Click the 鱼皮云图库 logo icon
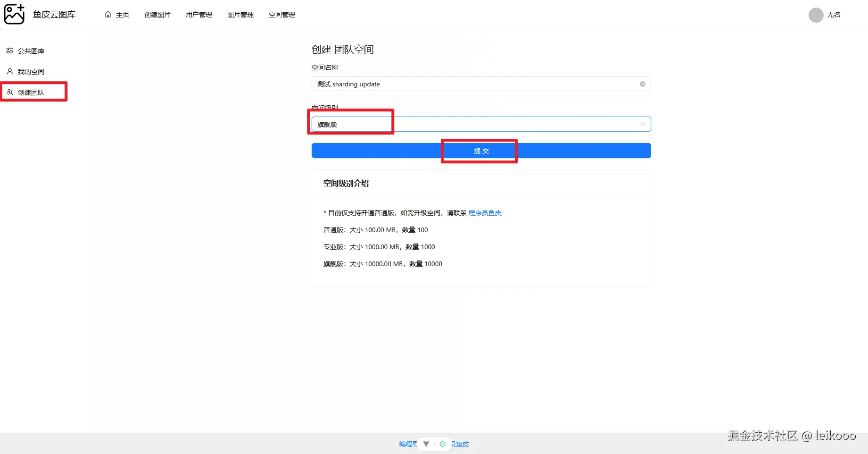868x454 pixels. [14, 14]
